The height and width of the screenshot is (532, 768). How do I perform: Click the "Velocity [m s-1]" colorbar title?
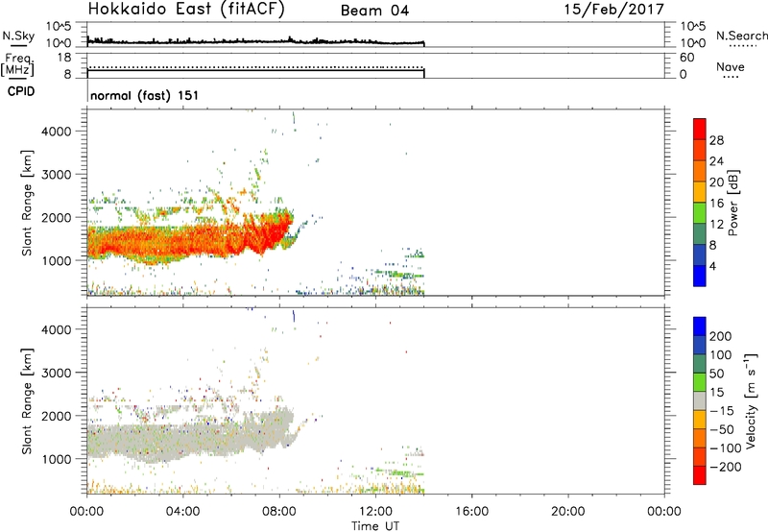pyautogui.click(x=751, y=400)
